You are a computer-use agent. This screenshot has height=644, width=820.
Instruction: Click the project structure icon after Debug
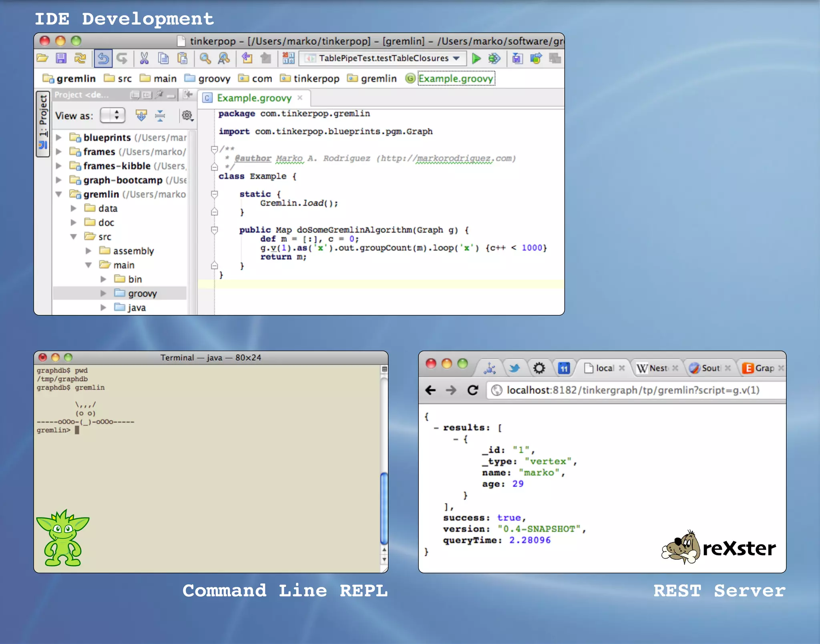click(x=517, y=58)
